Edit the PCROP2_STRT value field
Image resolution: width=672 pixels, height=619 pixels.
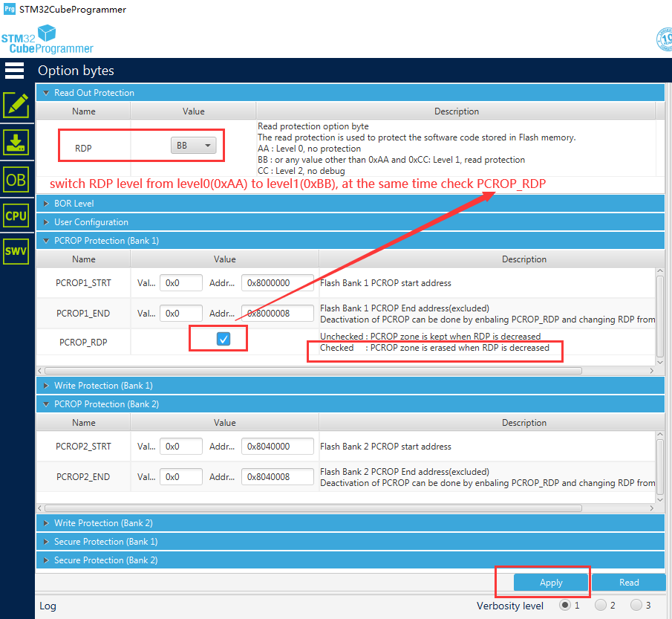click(181, 447)
